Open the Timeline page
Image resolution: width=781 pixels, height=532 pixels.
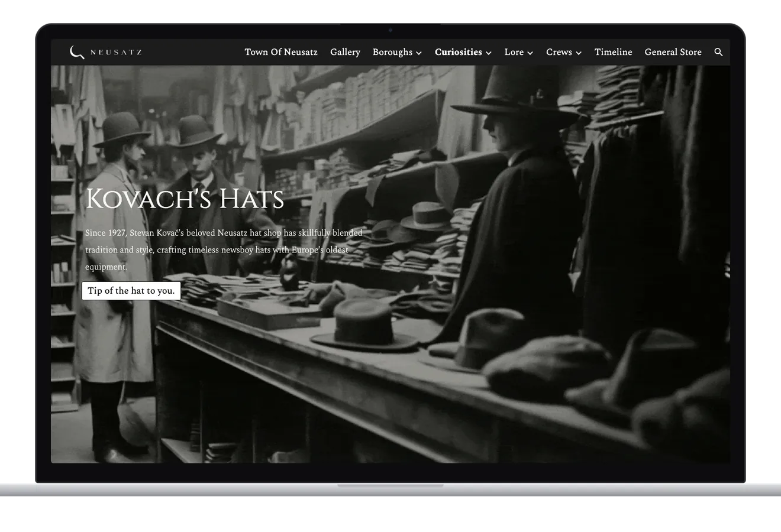pos(613,52)
